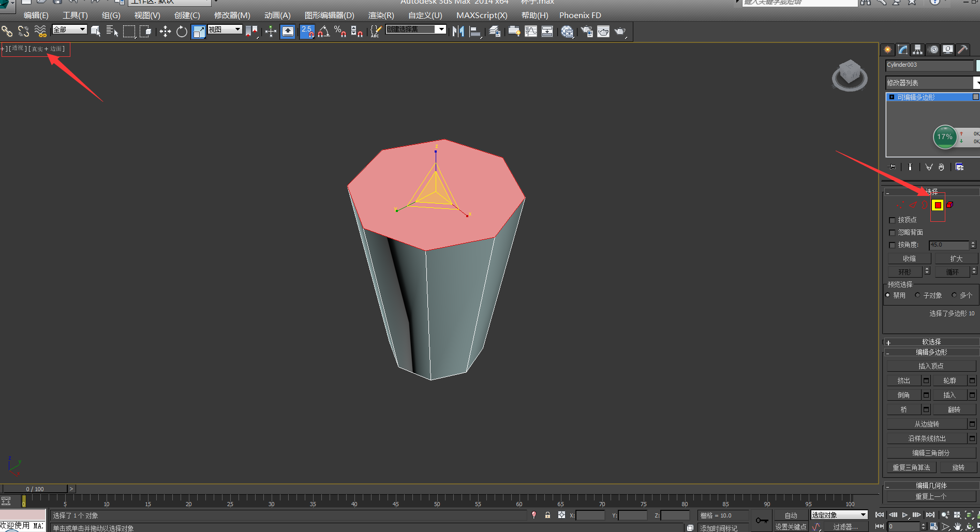Open Select by Name list
Image resolution: width=980 pixels, height=532 pixels.
112,32
